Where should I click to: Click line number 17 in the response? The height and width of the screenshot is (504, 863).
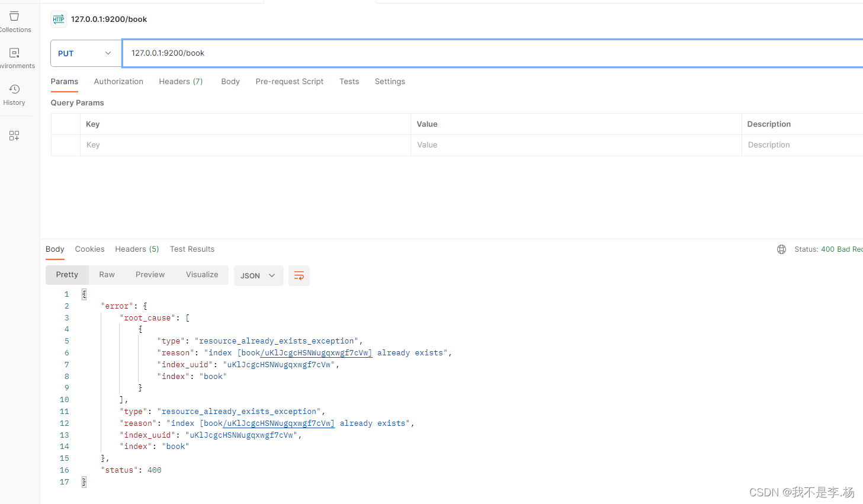[x=65, y=482]
